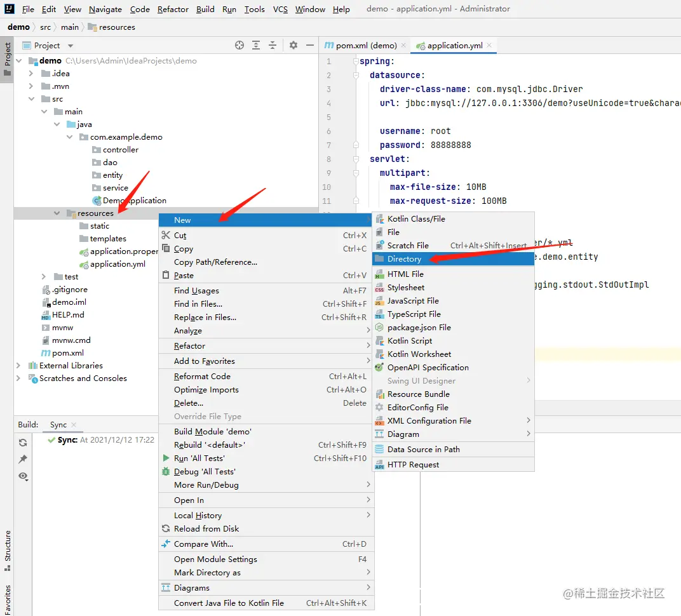Open Project view type dropdown arrow

coord(71,46)
